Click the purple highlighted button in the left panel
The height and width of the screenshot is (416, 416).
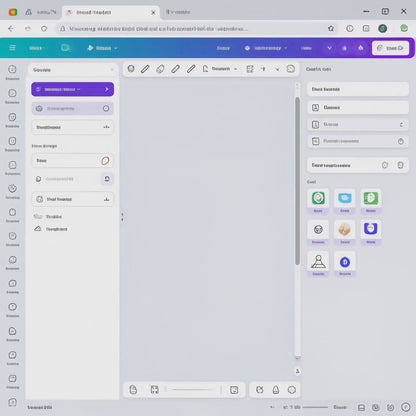pos(73,89)
